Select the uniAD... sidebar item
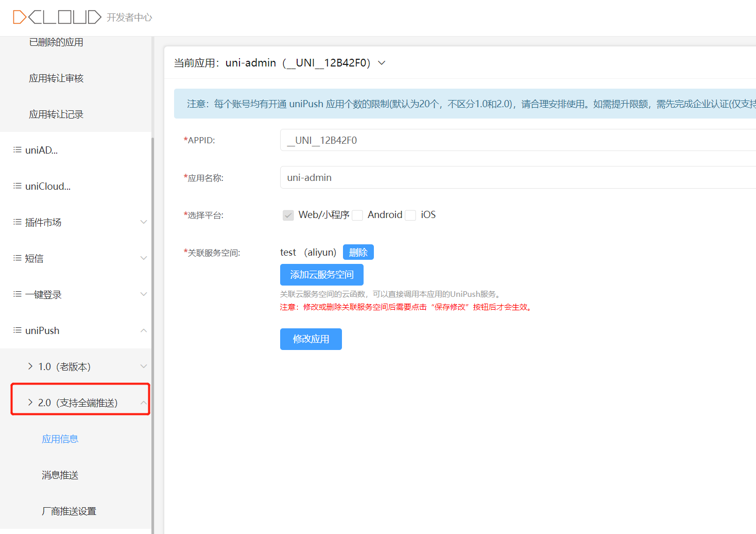The image size is (756, 534). coord(76,150)
